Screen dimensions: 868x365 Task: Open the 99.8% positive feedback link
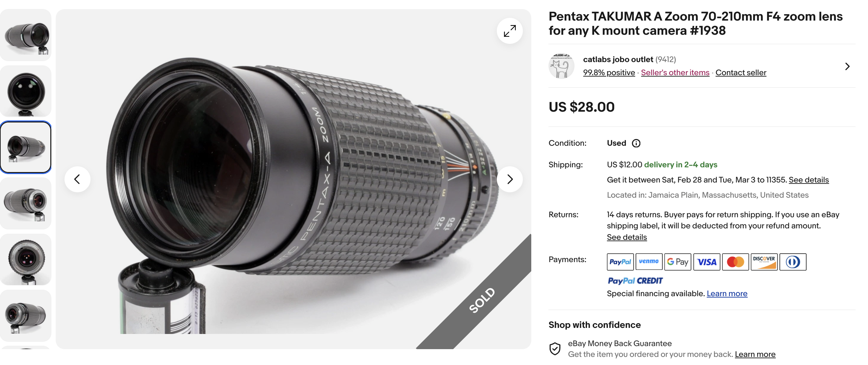point(609,73)
